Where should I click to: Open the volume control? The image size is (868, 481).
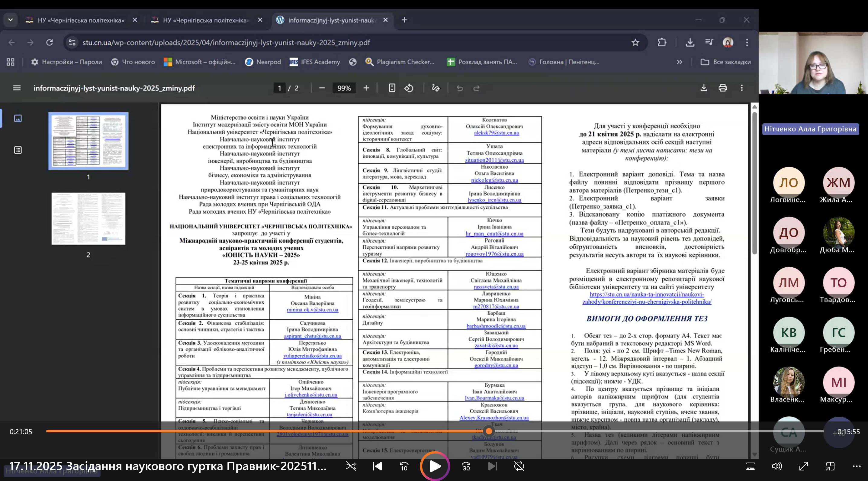777,466
